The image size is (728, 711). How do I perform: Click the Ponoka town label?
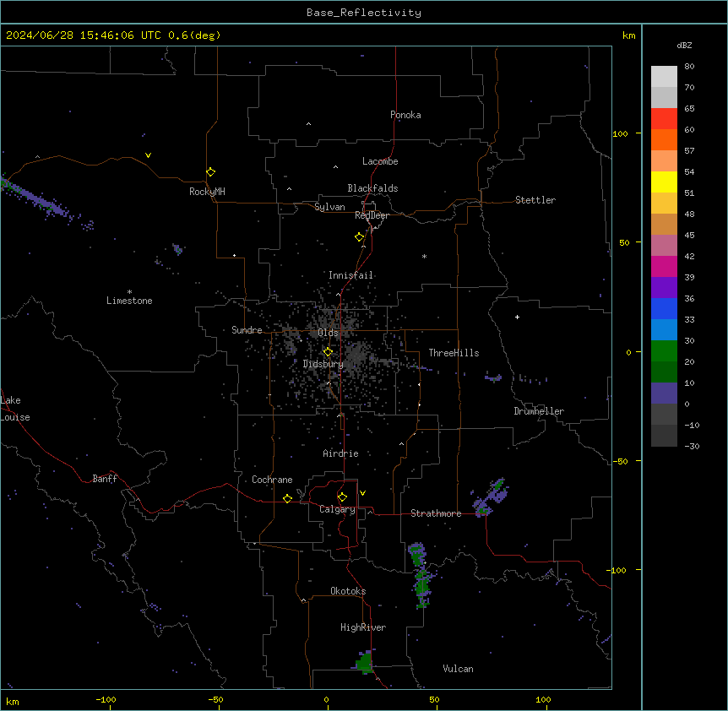pyautogui.click(x=405, y=115)
